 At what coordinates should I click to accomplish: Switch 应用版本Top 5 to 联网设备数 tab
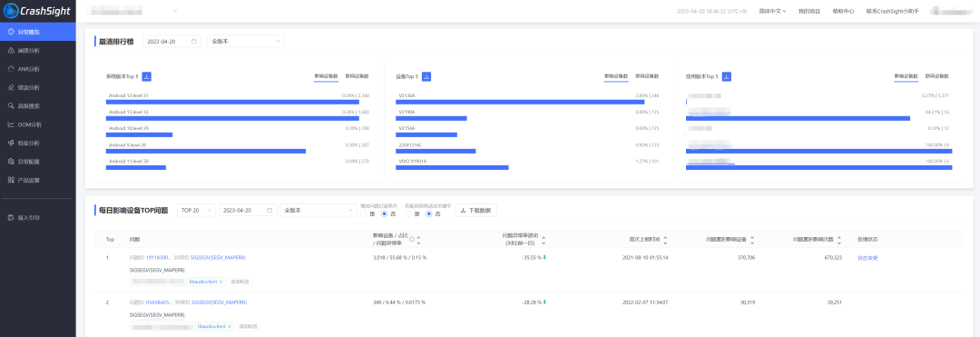coord(936,76)
